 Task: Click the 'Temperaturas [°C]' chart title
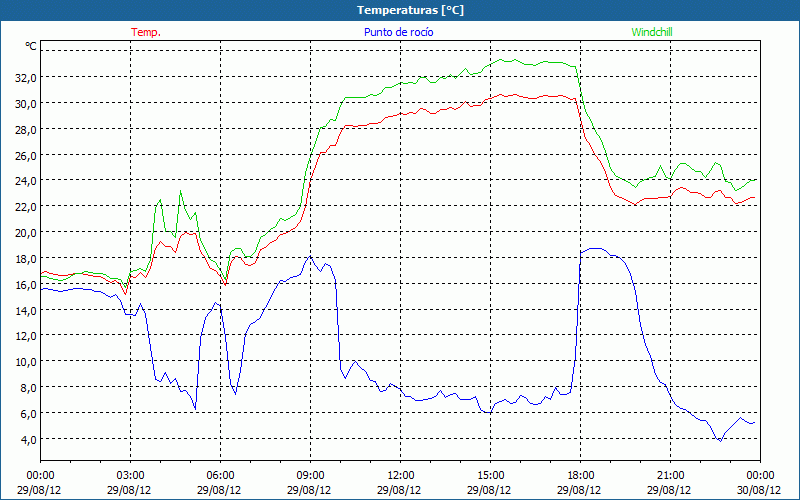coord(410,10)
